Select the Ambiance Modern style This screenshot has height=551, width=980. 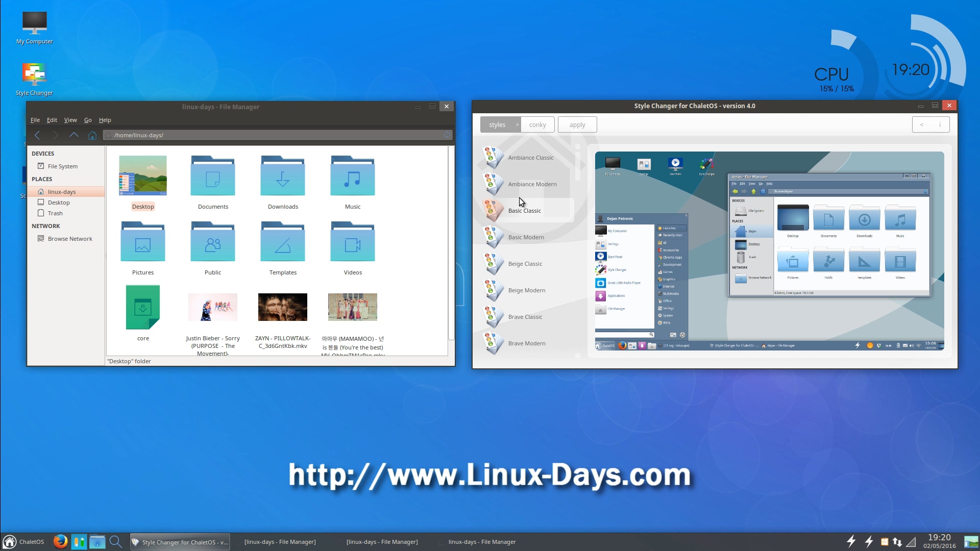(x=527, y=184)
